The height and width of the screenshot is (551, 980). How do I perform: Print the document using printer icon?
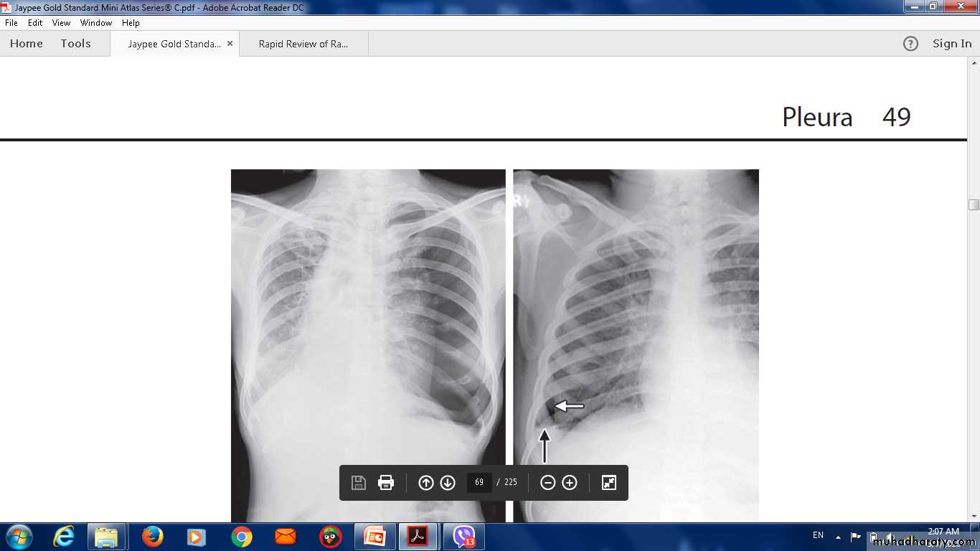tap(386, 483)
